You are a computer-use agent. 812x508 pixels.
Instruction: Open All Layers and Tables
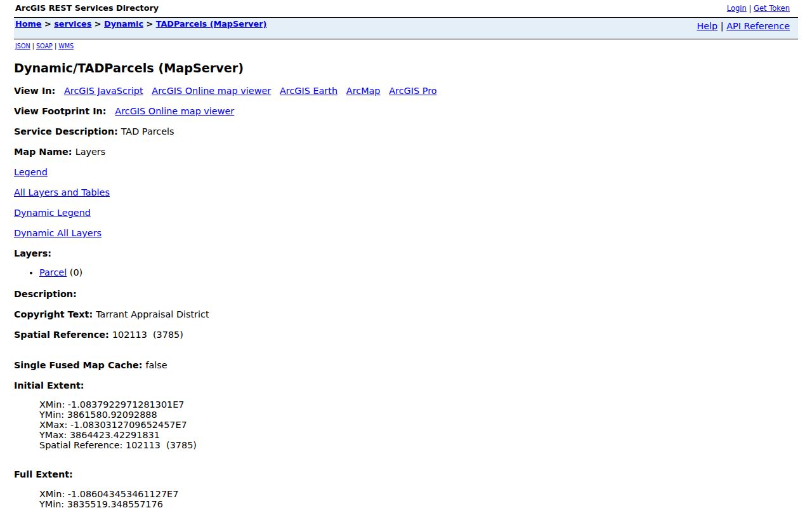(62, 192)
